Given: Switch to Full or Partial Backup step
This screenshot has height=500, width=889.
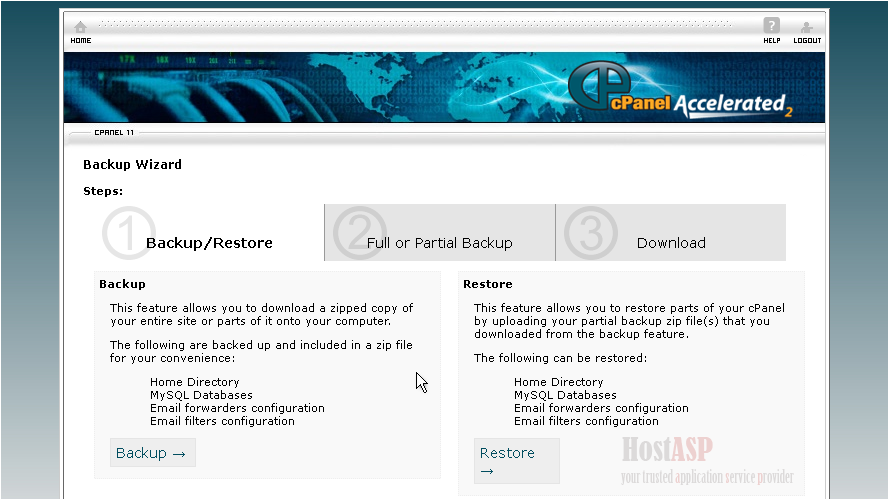Looking at the screenshot, I should click(x=439, y=243).
